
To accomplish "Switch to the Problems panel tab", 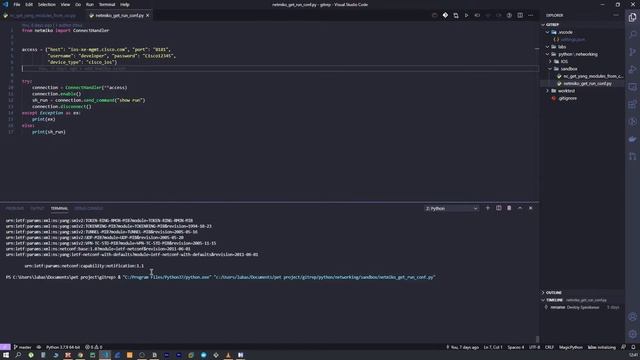I will (14, 208).
